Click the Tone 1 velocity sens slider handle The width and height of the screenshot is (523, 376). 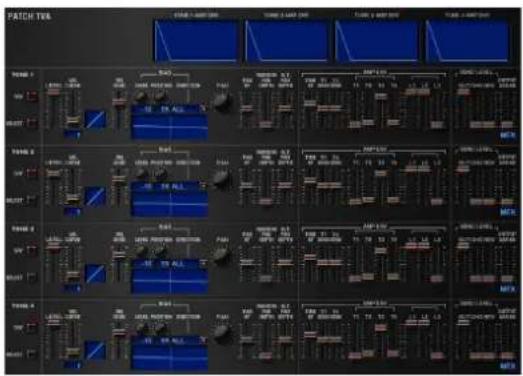119,102
